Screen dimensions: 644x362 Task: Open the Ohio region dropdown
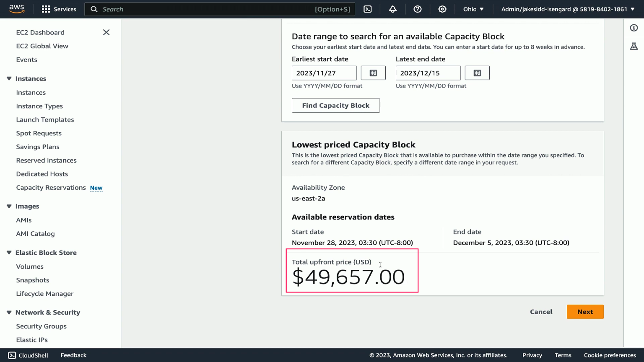click(473, 9)
